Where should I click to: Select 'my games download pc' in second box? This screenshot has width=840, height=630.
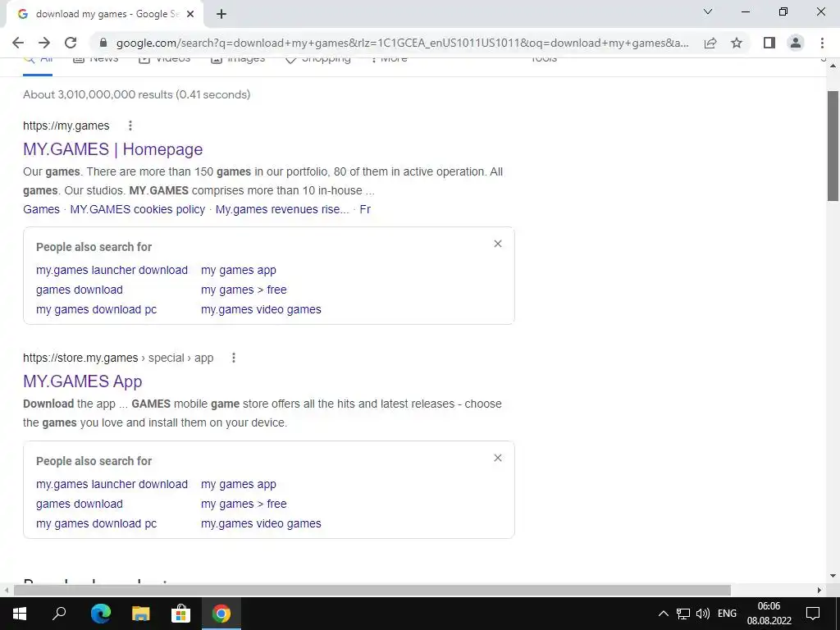pyautogui.click(x=97, y=524)
